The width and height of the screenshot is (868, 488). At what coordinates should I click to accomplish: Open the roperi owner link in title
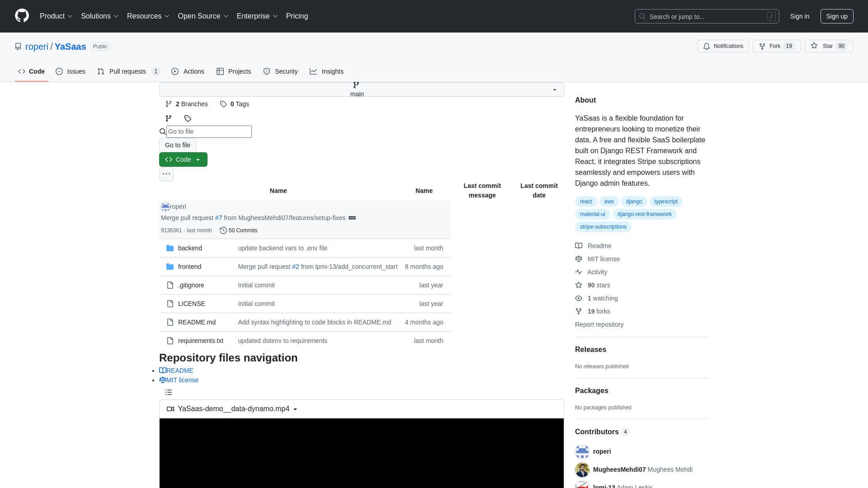click(37, 47)
